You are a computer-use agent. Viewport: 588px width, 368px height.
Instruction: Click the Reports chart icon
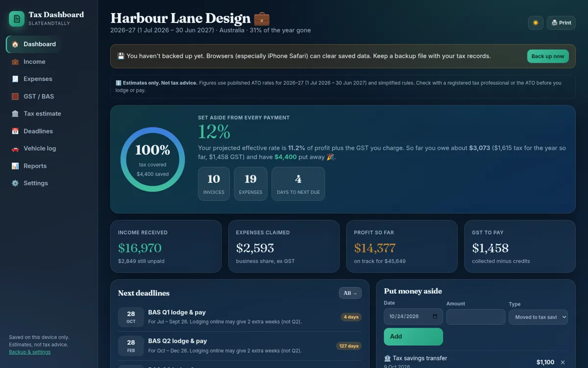[x=15, y=166]
